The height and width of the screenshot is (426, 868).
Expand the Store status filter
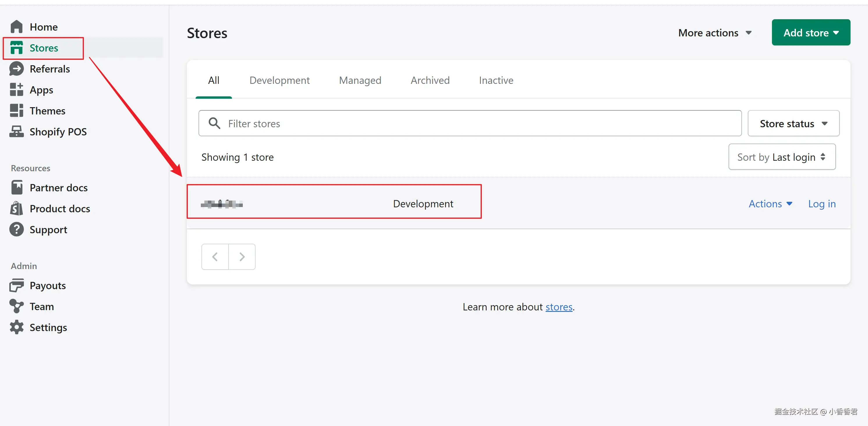(x=793, y=123)
